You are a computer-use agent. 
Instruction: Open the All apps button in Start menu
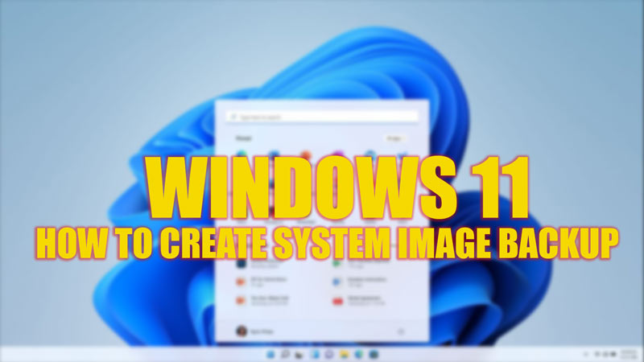[395, 138]
